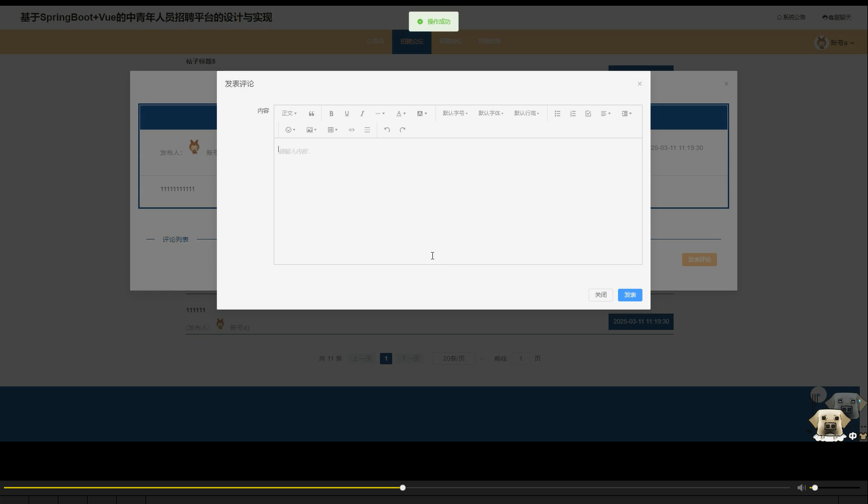
Task: Toggle the 中 input method indicator
Action: coord(853,436)
